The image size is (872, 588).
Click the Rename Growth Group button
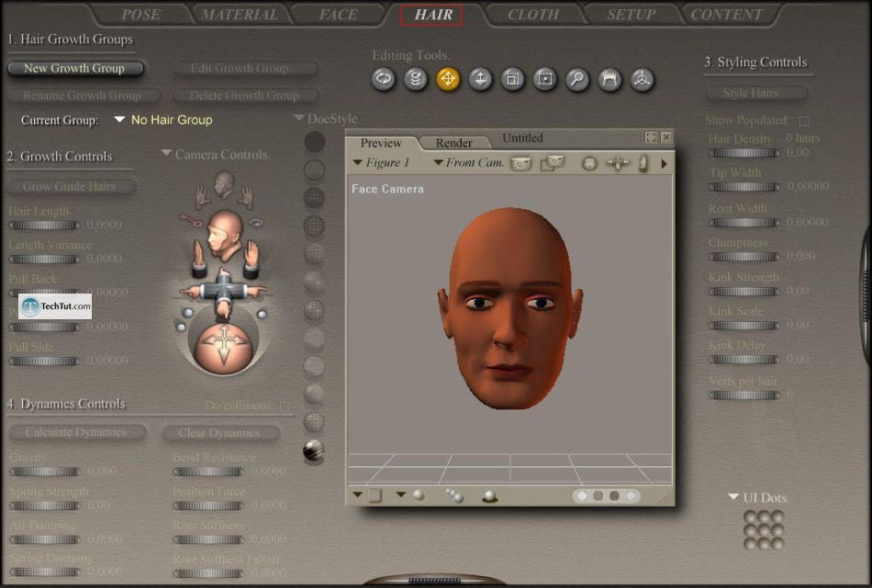click(x=83, y=95)
